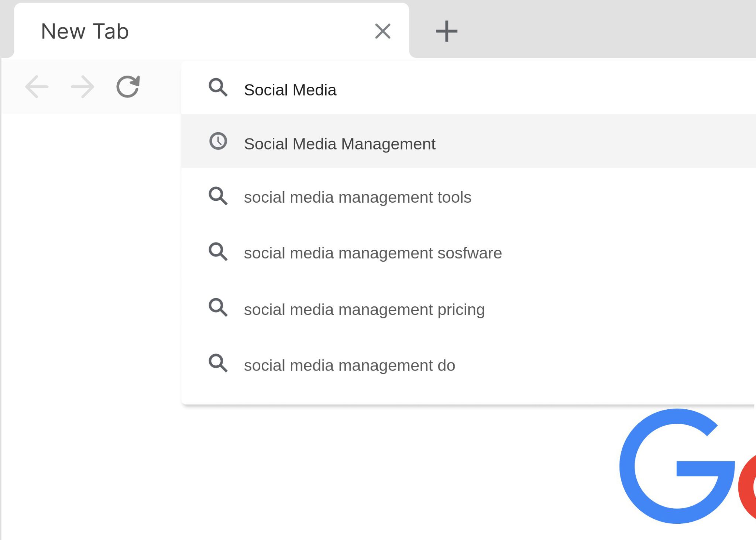Click the forward navigation arrow
756x540 pixels.
(81, 87)
